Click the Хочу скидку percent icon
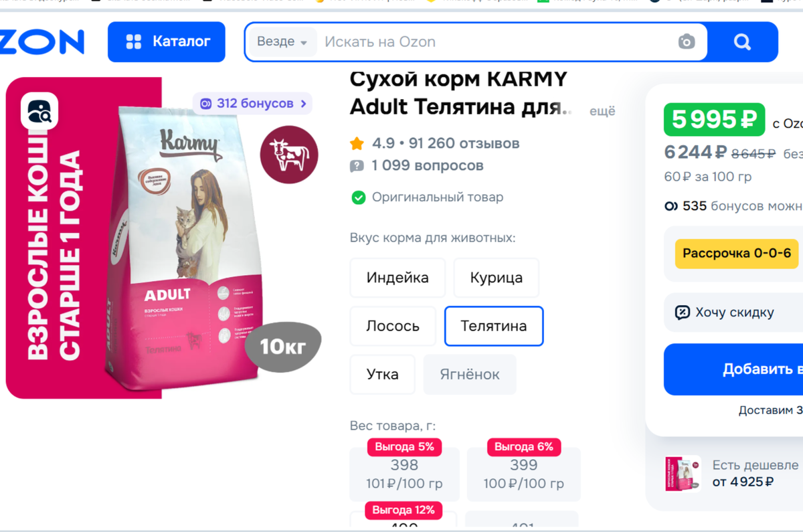The image size is (803, 532). (682, 313)
